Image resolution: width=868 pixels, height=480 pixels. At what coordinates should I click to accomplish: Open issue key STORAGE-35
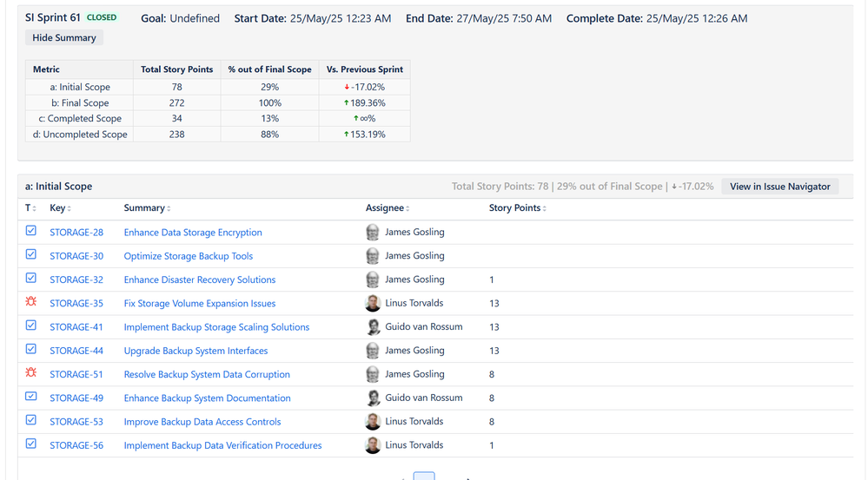click(76, 303)
